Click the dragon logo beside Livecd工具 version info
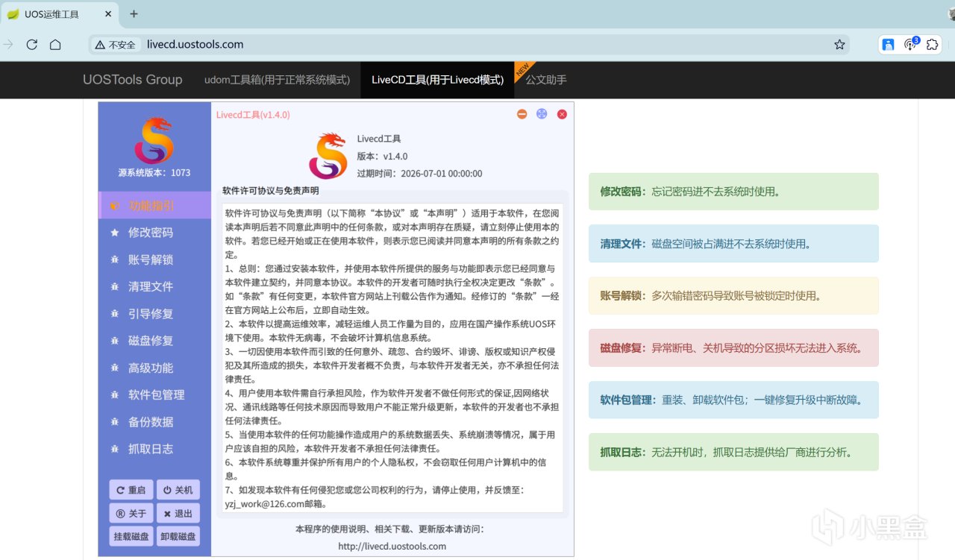The height and width of the screenshot is (560, 955). (328, 156)
